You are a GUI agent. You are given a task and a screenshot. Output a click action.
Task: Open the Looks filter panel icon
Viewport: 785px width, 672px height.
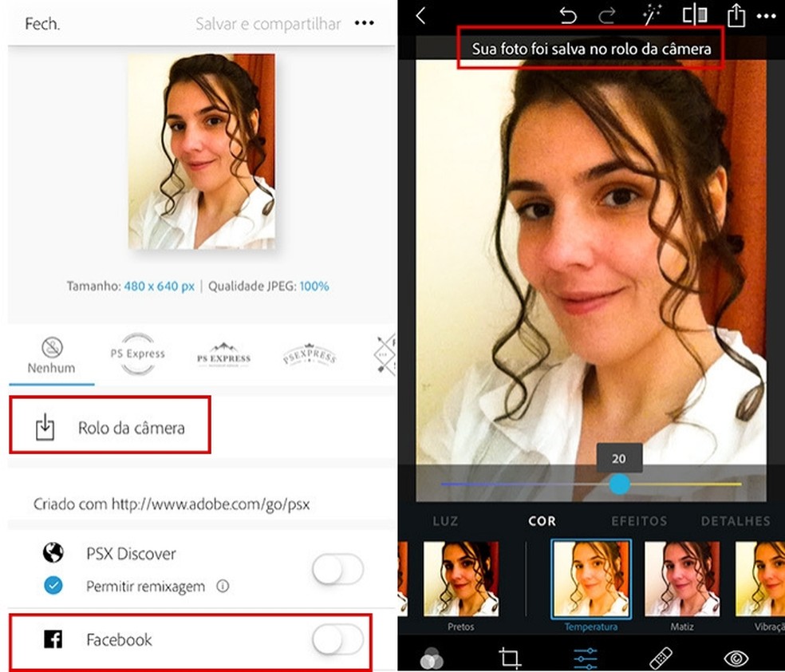click(x=432, y=657)
